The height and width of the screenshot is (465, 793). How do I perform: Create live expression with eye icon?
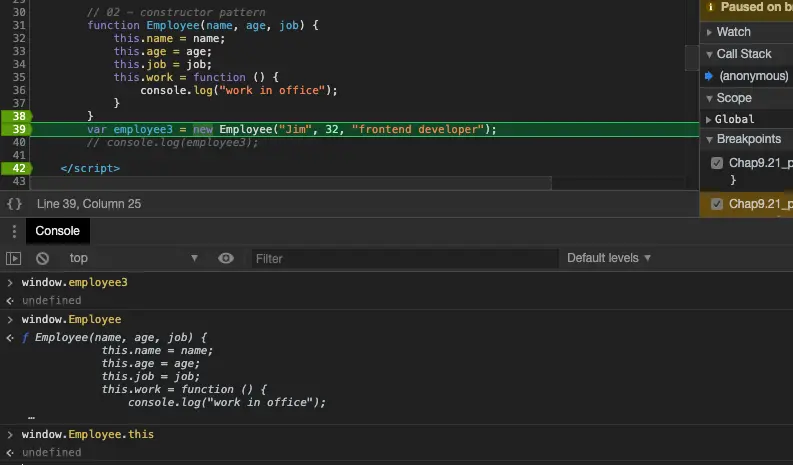(226, 259)
